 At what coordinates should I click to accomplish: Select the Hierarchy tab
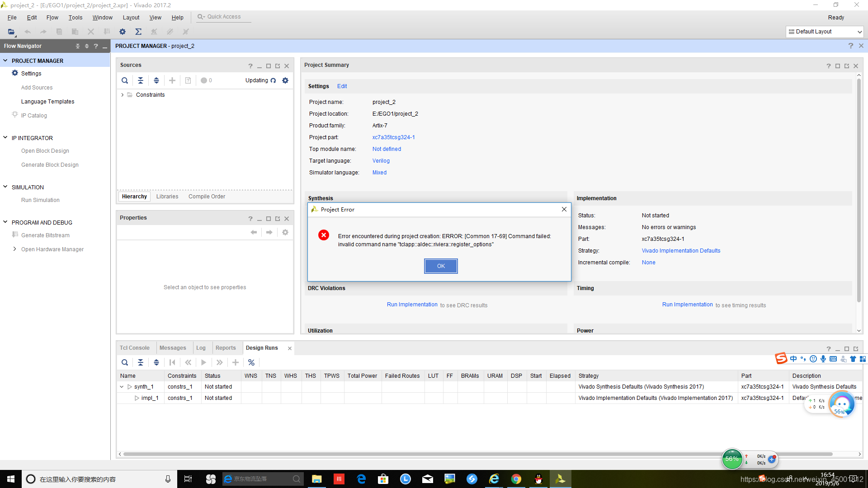pos(134,197)
